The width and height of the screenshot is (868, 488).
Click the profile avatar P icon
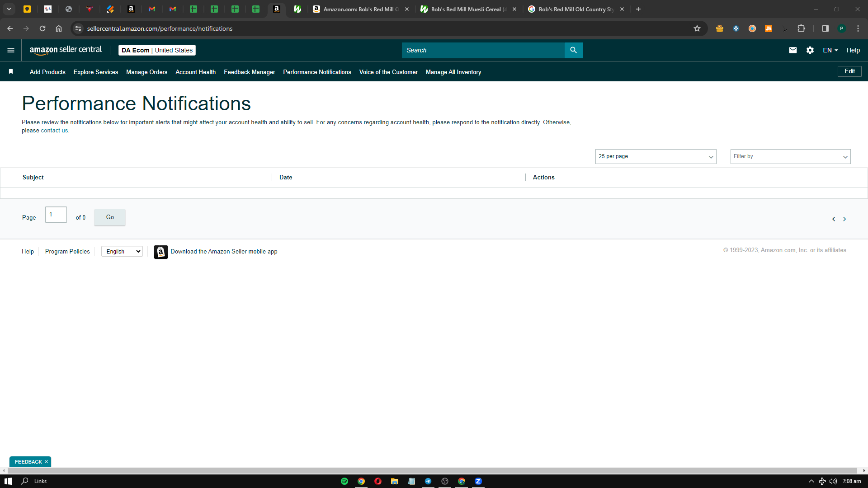(x=842, y=28)
